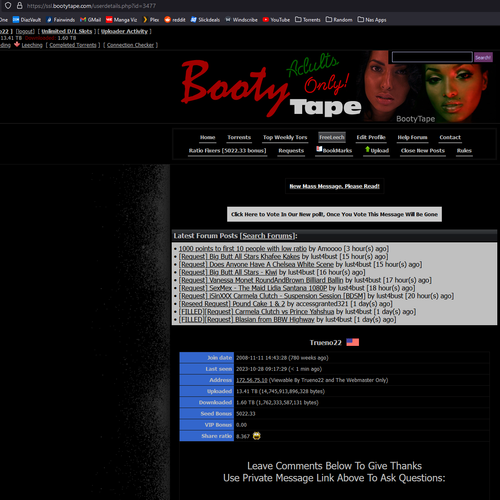Focus the site search text field
The image size is (500, 500).
point(432,57)
